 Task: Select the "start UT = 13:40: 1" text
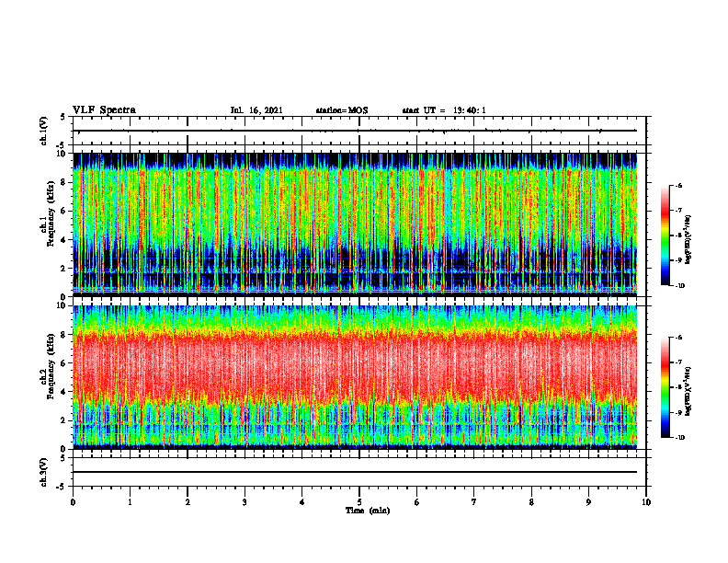point(444,110)
